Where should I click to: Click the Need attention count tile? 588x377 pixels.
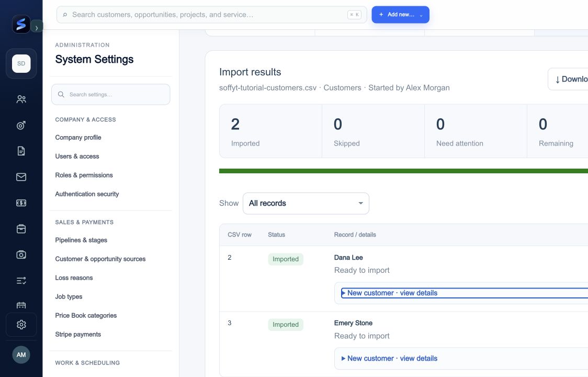click(x=476, y=131)
